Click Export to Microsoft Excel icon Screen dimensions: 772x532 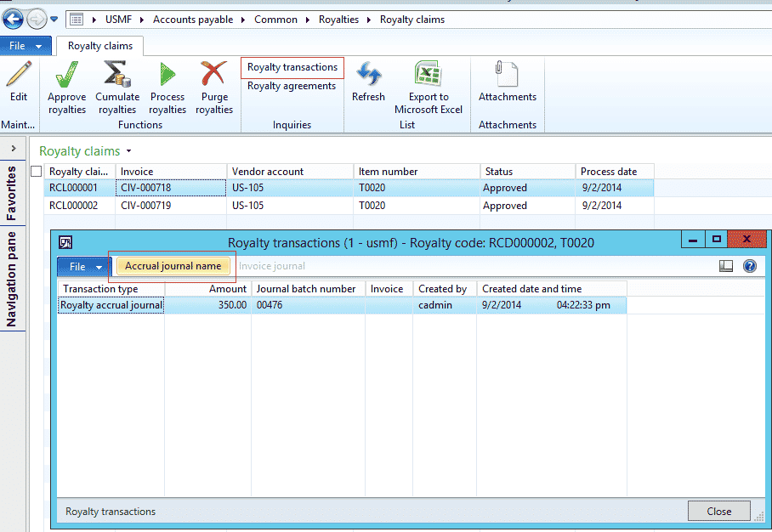429,74
